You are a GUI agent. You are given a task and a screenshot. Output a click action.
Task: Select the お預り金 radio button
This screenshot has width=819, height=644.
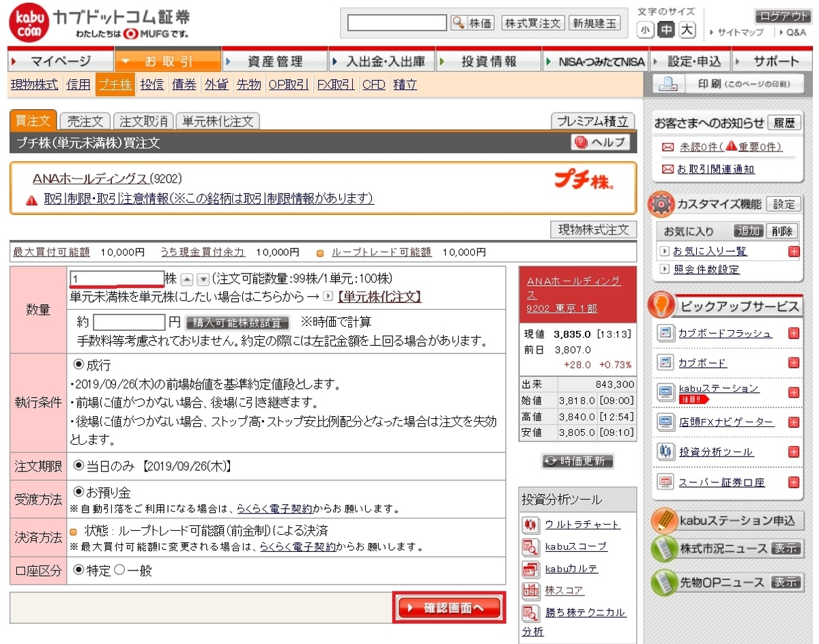click(78, 491)
